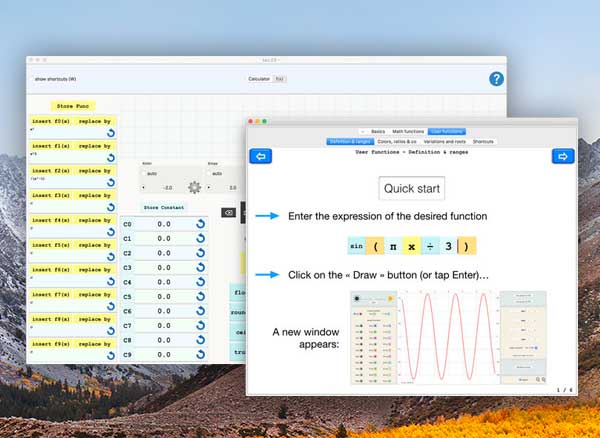The image size is (600, 438).
Task: Click the Quick start heading box
Action: [x=412, y=188]
